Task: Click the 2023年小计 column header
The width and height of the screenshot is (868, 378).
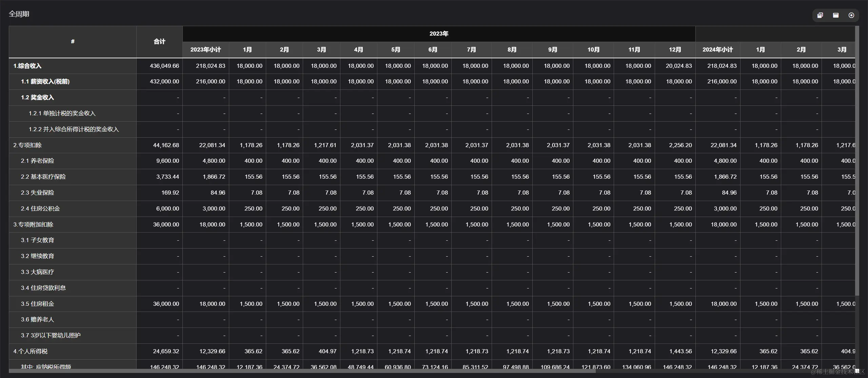Action: [205, 49]
